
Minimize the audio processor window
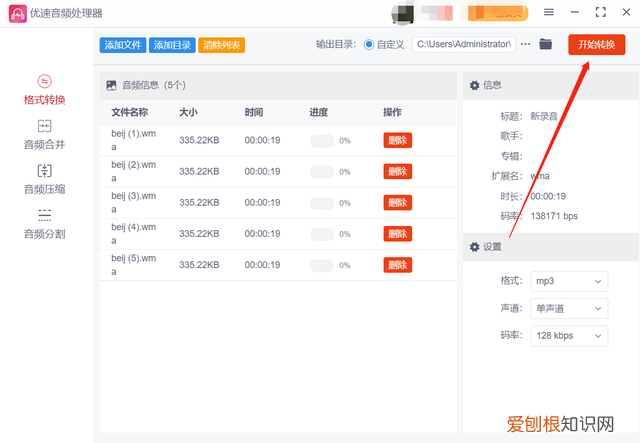(x=575, y=12)
